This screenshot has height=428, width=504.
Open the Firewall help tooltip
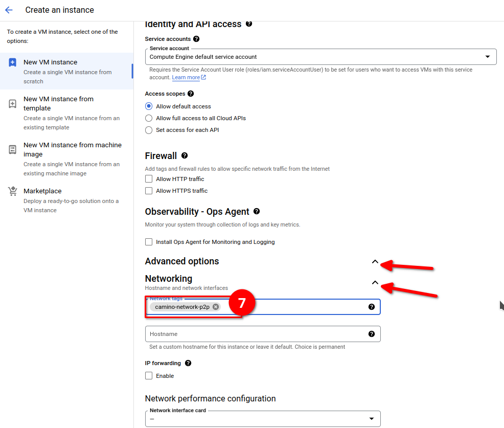[x=185, y=155]
